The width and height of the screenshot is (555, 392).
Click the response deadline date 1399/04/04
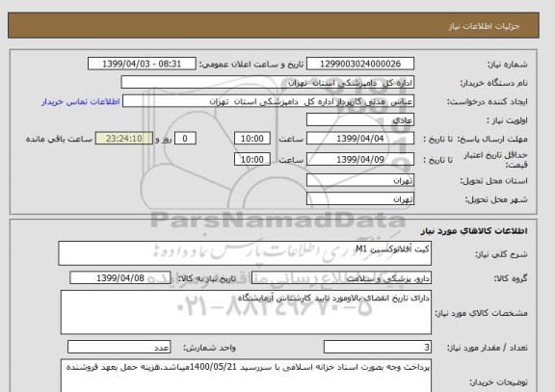[x=360, y=139]
